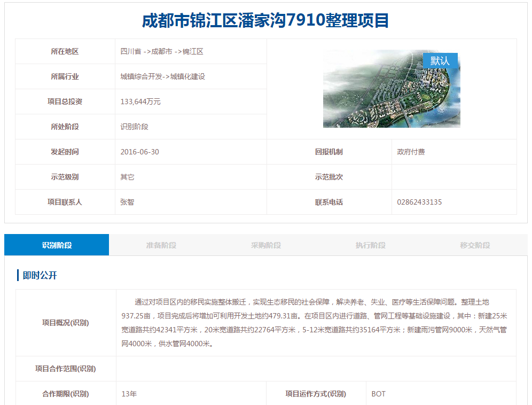Viewport: 532px width, 405px height.
Task: Click the 即时公开 section heading
Action: pos(40,275)
